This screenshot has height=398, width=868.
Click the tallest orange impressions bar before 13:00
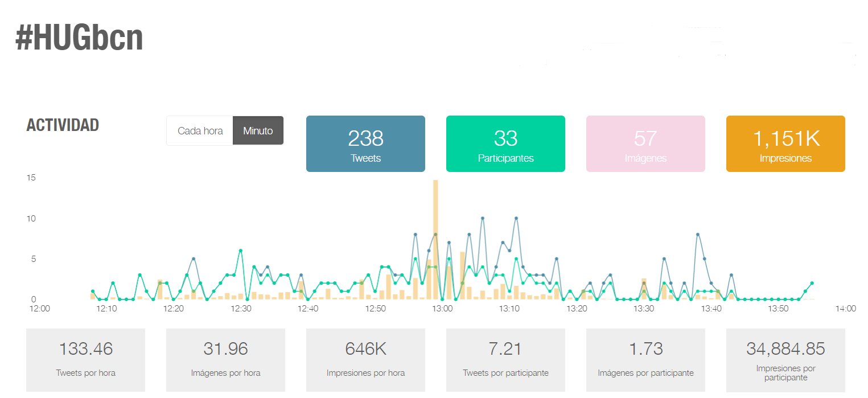tap(435, 239)
